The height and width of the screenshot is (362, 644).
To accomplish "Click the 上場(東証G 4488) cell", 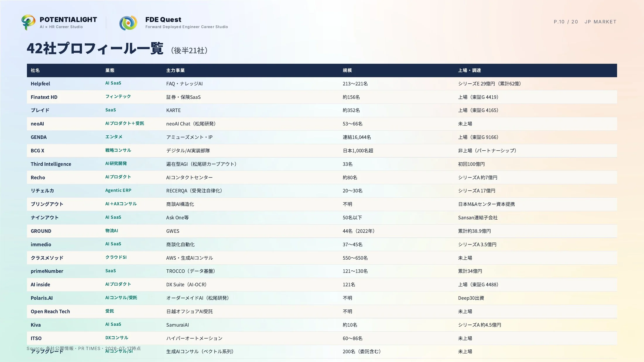I will tap(479, 285).
